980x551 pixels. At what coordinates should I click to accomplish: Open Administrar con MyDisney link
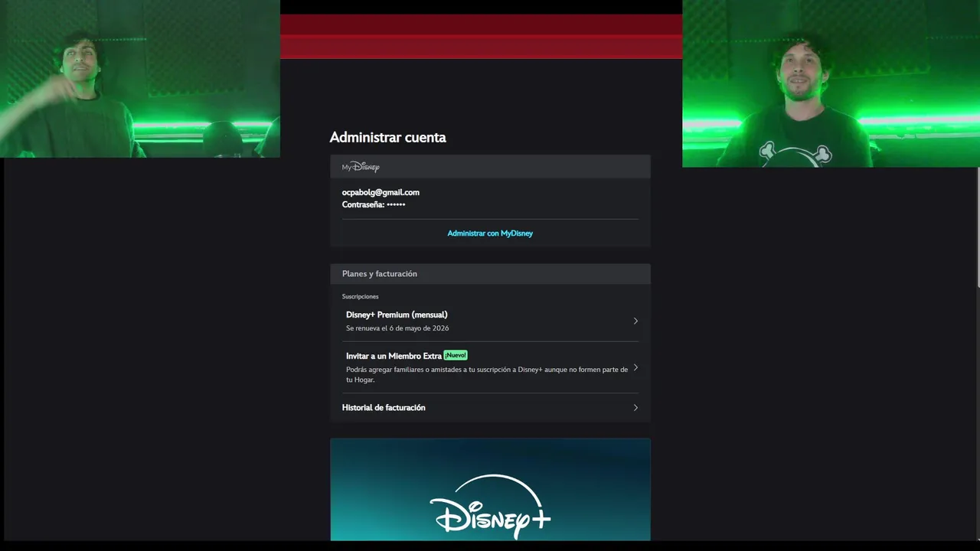[x=490, y=233]
